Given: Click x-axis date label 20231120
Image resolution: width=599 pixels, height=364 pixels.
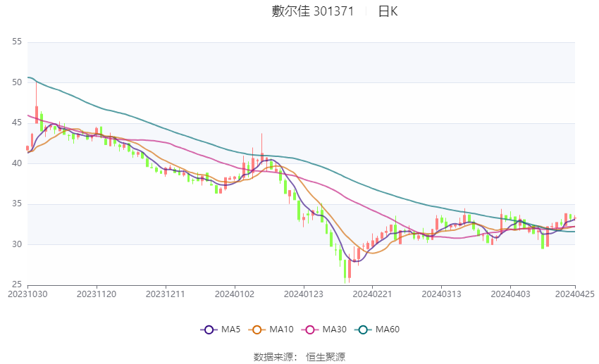Looking at the screenshot, I should [x=97, y=294].
